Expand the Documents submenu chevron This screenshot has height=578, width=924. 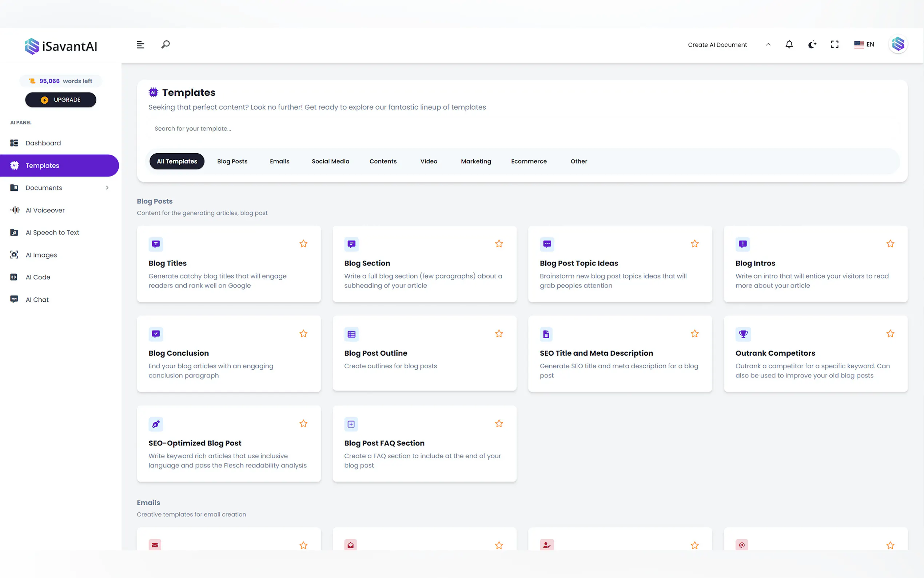coord(107,188)
